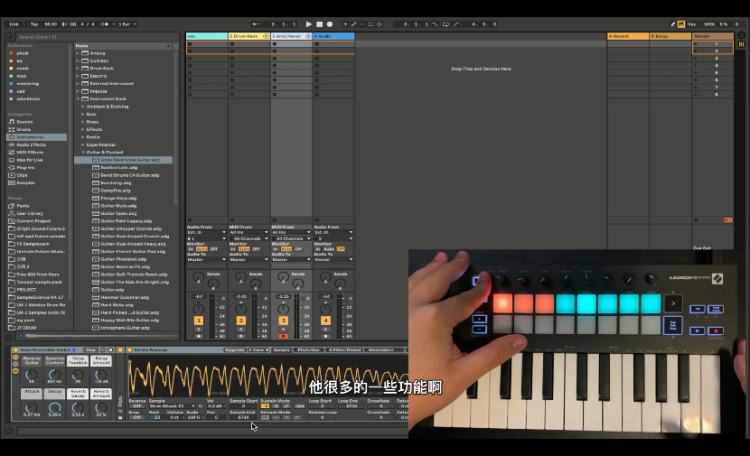Expand the Drum Rack folder in browser
This screenshot has height=456, width=750.
(78, 68)
